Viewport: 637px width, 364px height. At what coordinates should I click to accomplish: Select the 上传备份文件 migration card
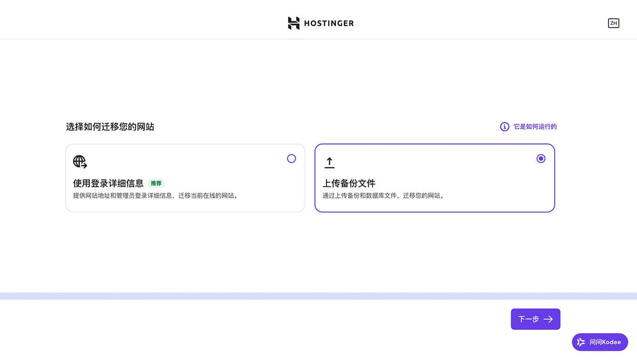(x=435, y=178)
